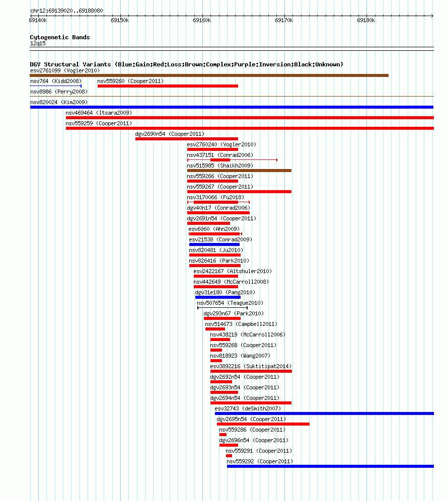Open nsv559266 (Cooper2011) entry
Viewport: 448px width, 501px height.
219,176
